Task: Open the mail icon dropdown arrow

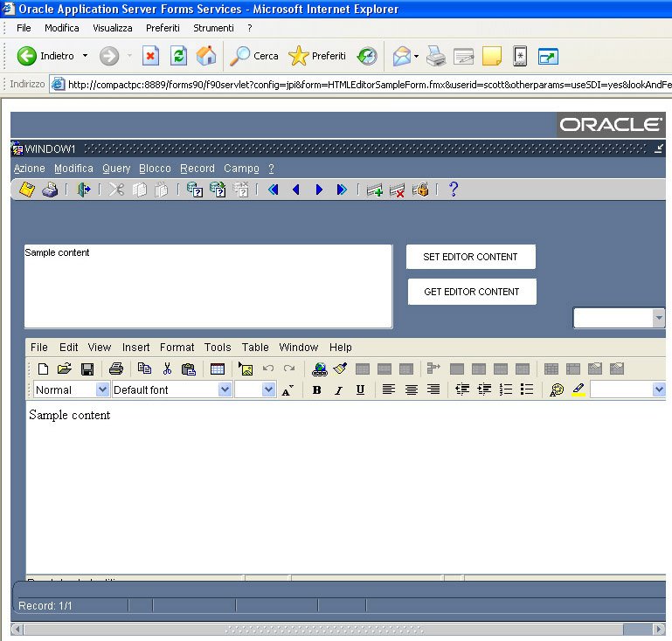Action: (416, 56)
